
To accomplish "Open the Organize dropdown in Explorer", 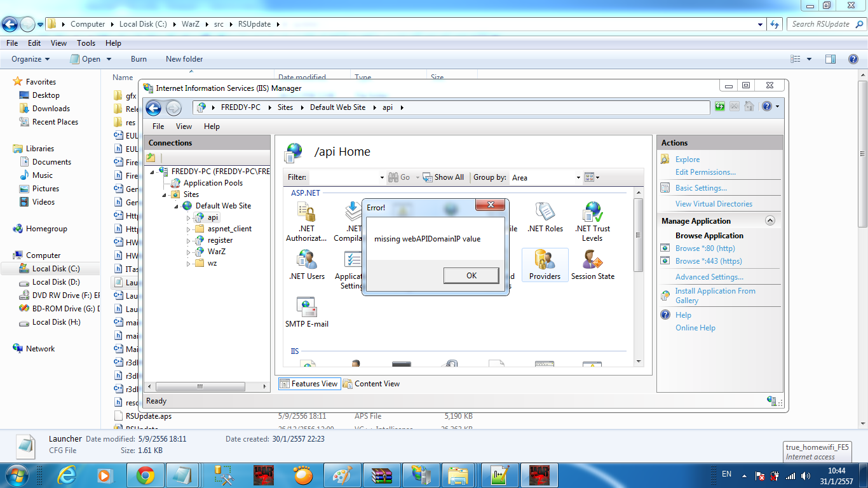I will pos(31,59).
